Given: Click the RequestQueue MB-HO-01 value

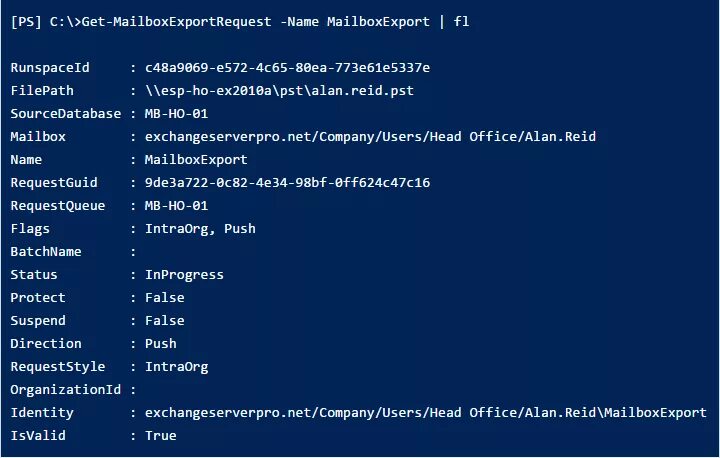Looking at the screenshot, I should (x=176, y=205).
